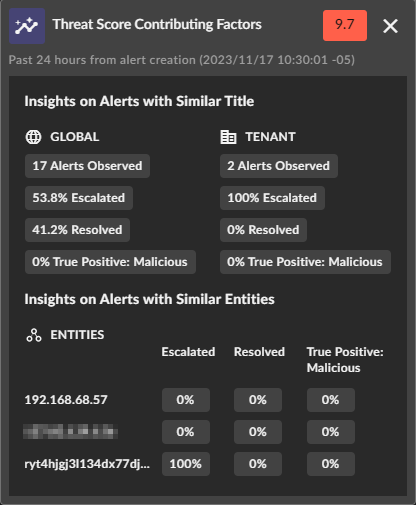Click the Threat Score sparkle chart icon
The image size is (416, 505).
point(27,26)
